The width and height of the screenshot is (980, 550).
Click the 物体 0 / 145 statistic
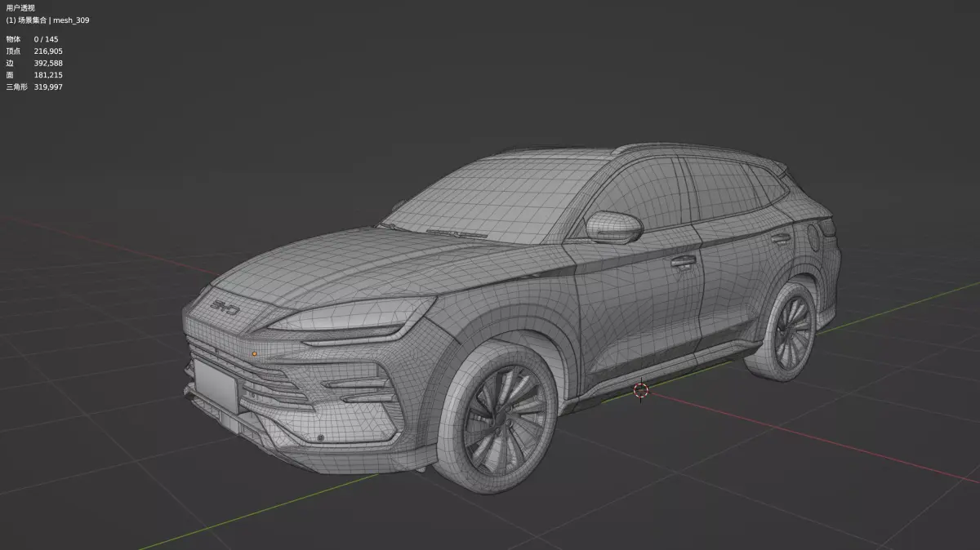pos(32,39)
